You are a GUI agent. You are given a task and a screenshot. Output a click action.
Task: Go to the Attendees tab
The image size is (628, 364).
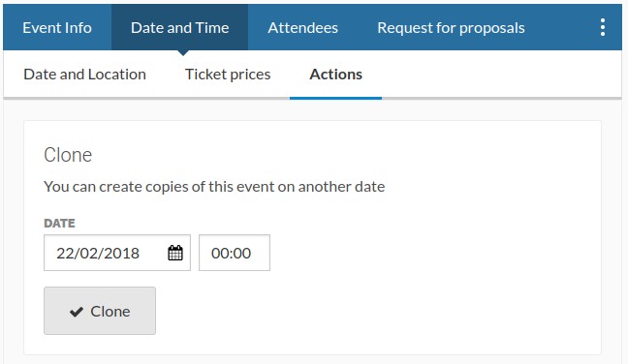[302, 28]
